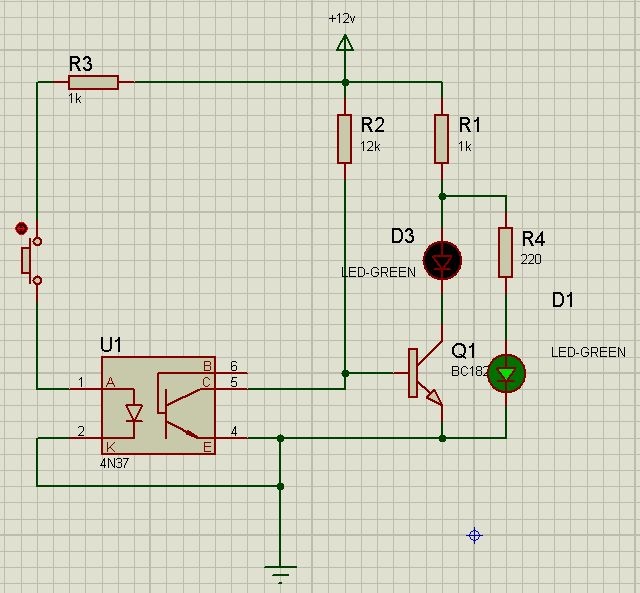Viewport: 640px width, 593px height.
Task: Select the LED-GREEN label beside D1
Action: [588, 352]
